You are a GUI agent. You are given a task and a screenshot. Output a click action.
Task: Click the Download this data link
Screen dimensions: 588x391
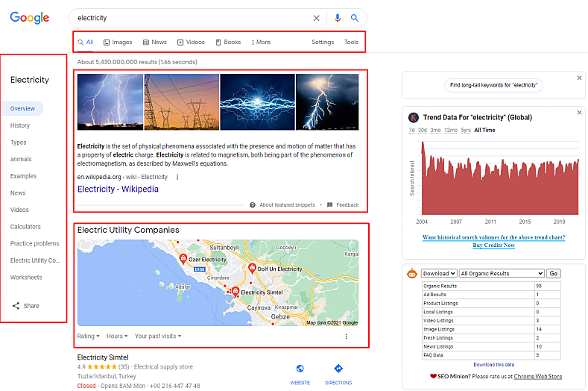coord(493,365)
